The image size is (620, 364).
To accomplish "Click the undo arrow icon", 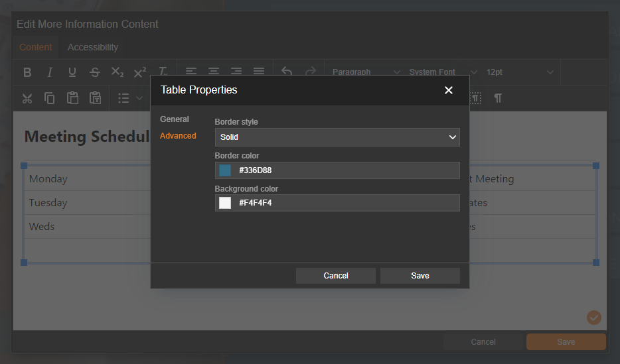I will click(x=287, y=72).
